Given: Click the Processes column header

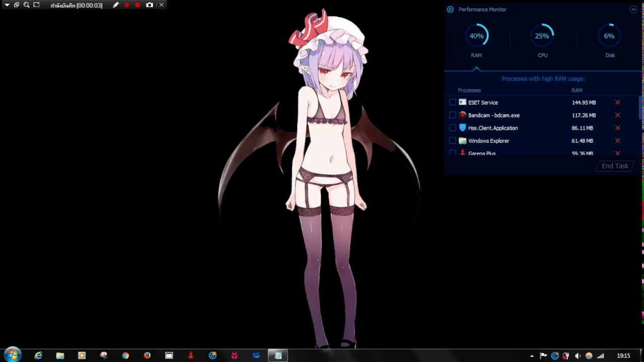Looking at the screenshot, I should (469, 90).
